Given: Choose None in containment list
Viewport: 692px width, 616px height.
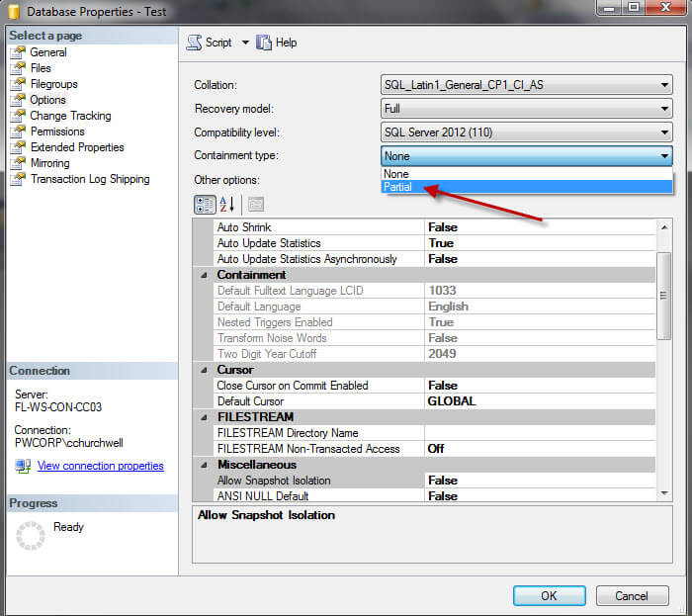Looking at the screenshot, I should (396, 173).
